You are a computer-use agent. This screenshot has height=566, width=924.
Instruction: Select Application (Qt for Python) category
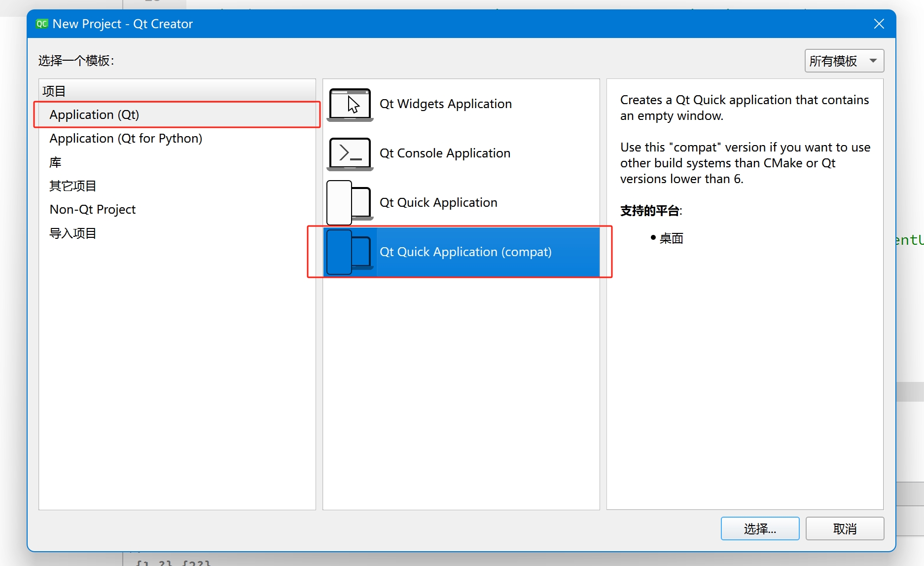(x=177, y=138)
